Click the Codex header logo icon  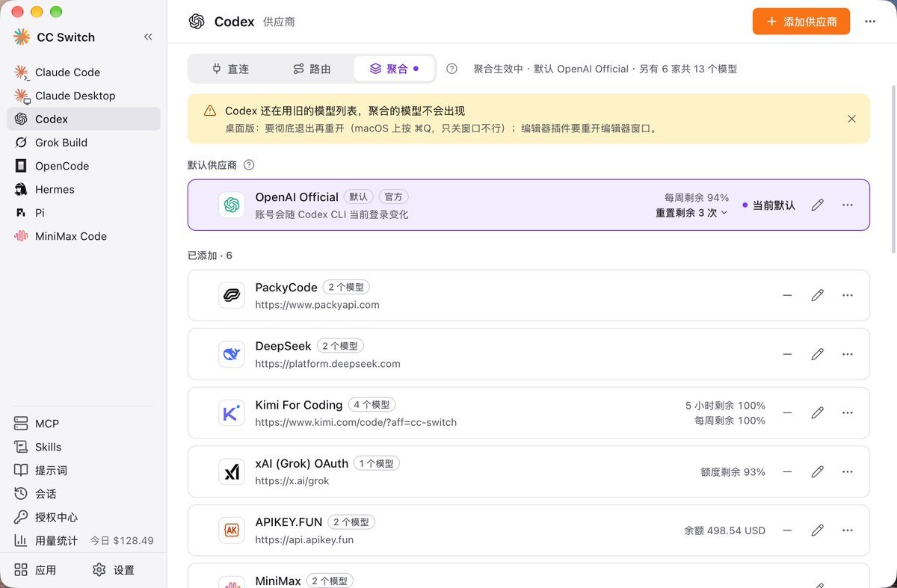(197, 22)
